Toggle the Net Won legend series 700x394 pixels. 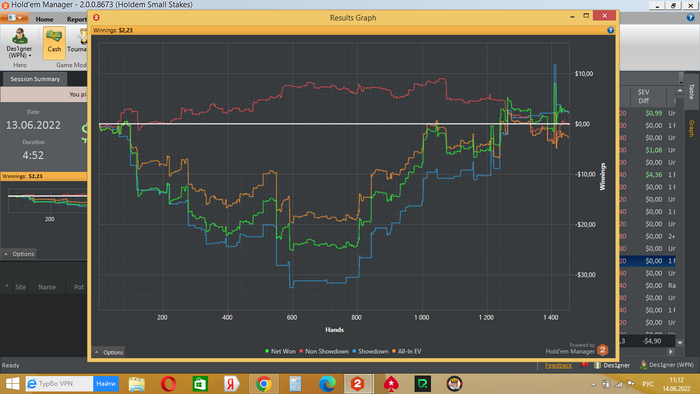pos(280,351)
